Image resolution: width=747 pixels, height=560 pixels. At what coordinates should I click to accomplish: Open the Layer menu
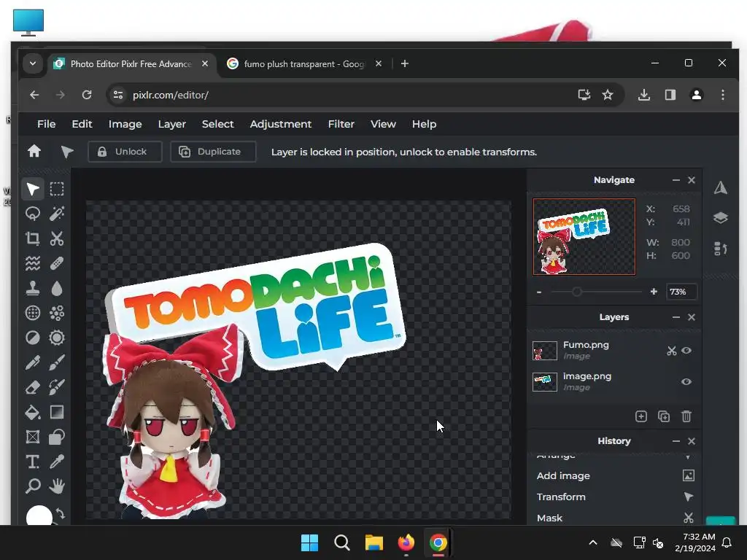pyautogui.click(x=172, y=124)
